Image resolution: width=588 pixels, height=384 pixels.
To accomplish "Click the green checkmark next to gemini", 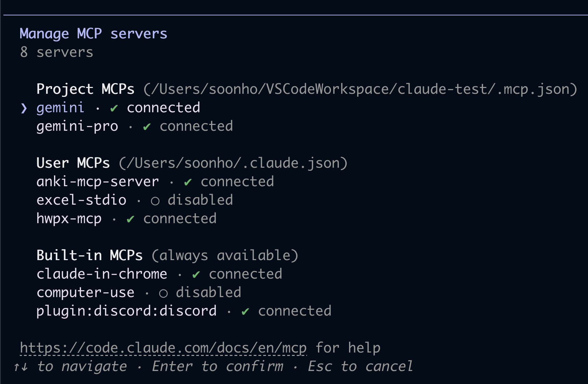I will [x=114, y=108].
